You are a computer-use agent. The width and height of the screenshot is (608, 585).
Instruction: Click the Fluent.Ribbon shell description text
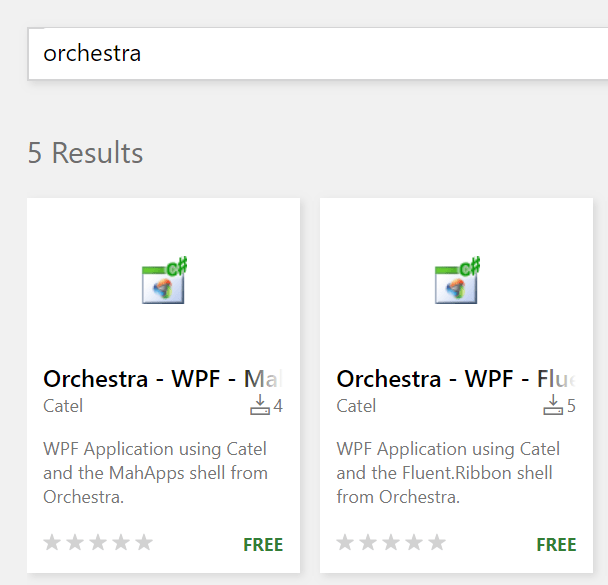point(448,473)
